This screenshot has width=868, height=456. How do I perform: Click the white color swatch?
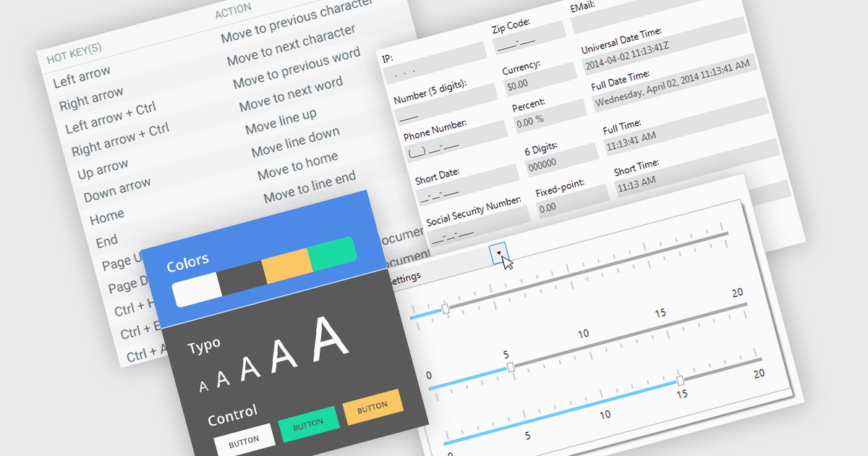click(x=197, y=291)
